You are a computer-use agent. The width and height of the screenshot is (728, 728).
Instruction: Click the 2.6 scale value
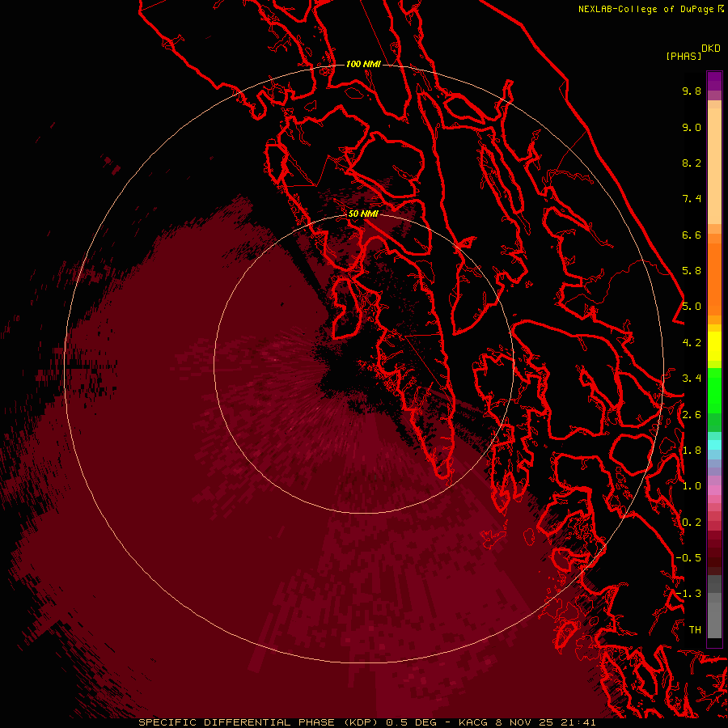point(692,415)
